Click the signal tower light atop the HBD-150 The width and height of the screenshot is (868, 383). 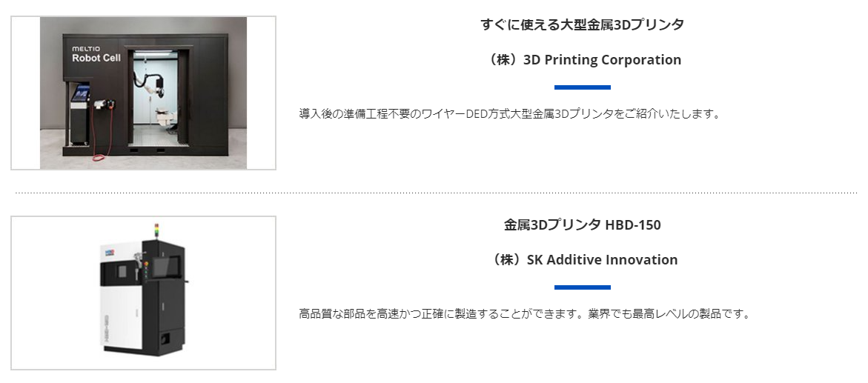click(156, 230)
